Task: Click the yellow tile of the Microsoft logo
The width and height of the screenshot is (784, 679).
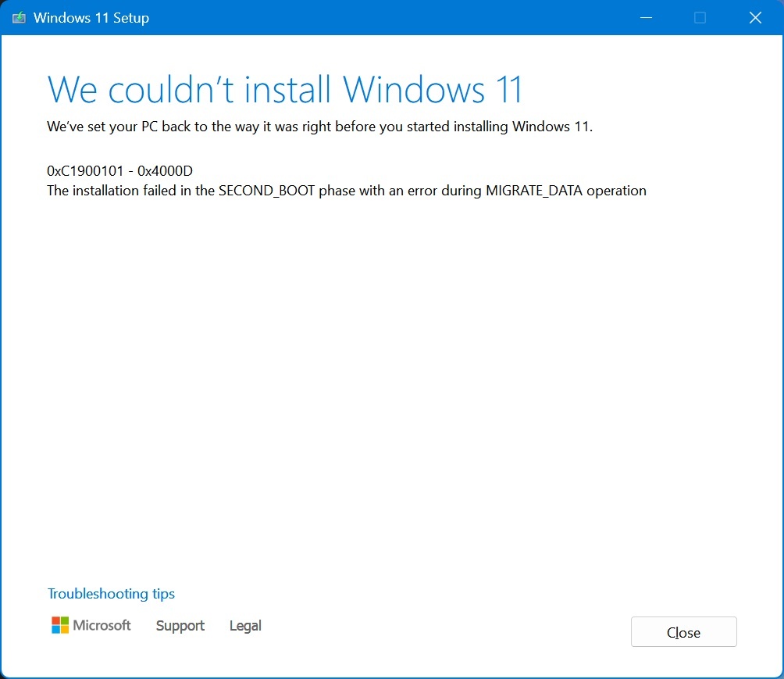Action: [x=65, y=629]
